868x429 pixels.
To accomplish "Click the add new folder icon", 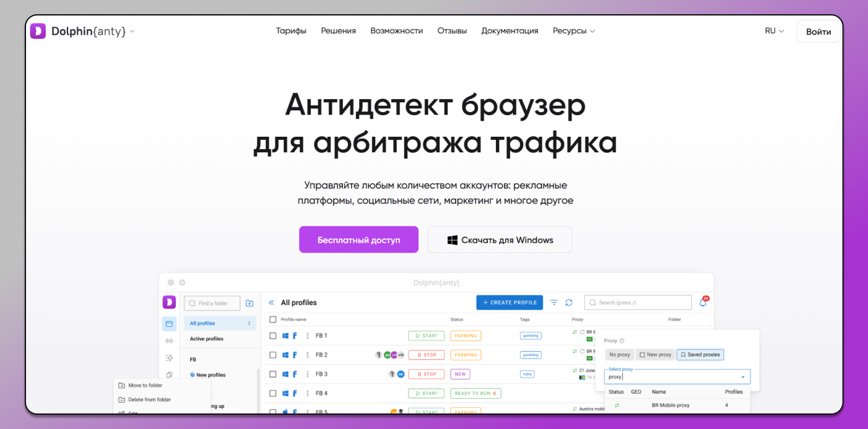I will tap(250, 303).
